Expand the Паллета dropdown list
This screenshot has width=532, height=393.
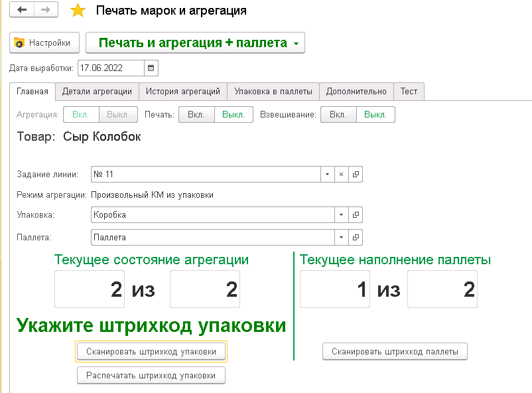coord(342,237)
